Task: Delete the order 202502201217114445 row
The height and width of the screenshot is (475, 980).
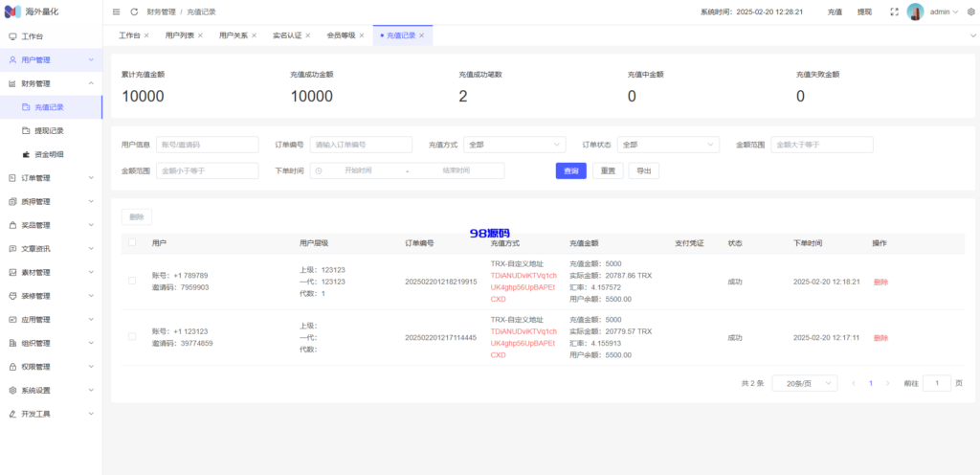Action: (880, 337)
